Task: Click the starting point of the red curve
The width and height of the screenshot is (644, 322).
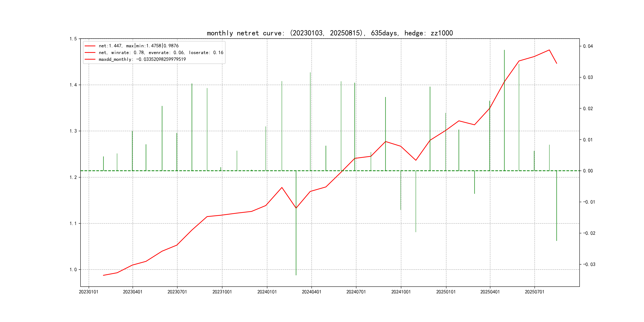Action: (103, 275)
